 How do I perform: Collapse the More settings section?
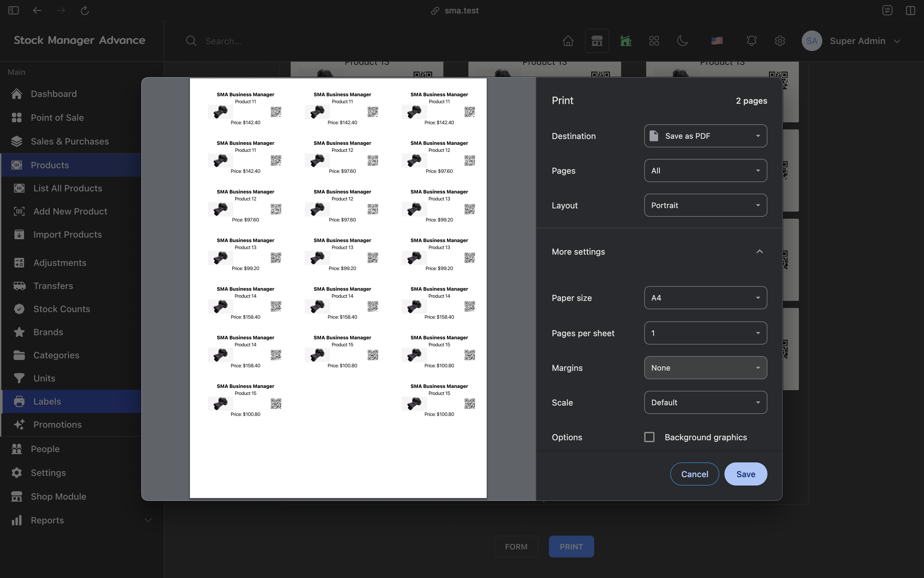pyautogui.click(x=659, y=251)
